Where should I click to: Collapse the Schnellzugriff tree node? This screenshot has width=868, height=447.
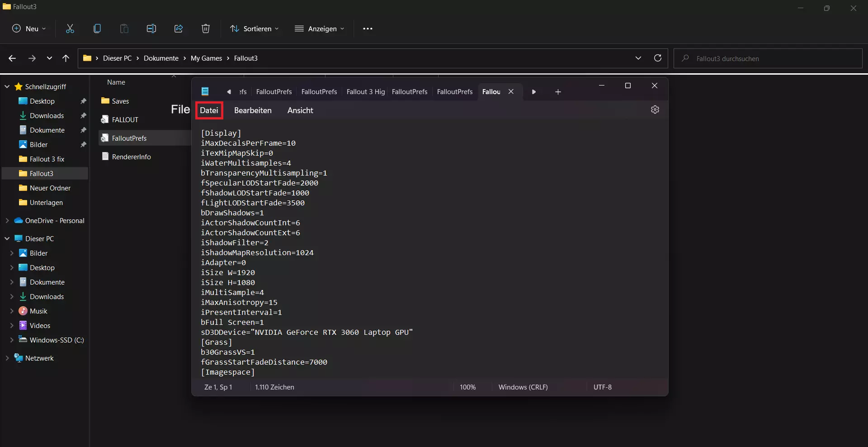coord(7,86)
